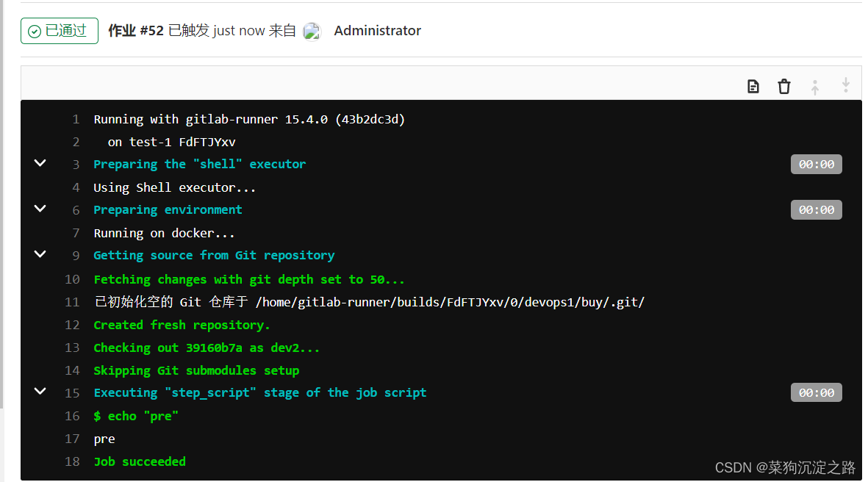View the raw job log document icon
Screen dimensions: 868x482
(753, 86)
